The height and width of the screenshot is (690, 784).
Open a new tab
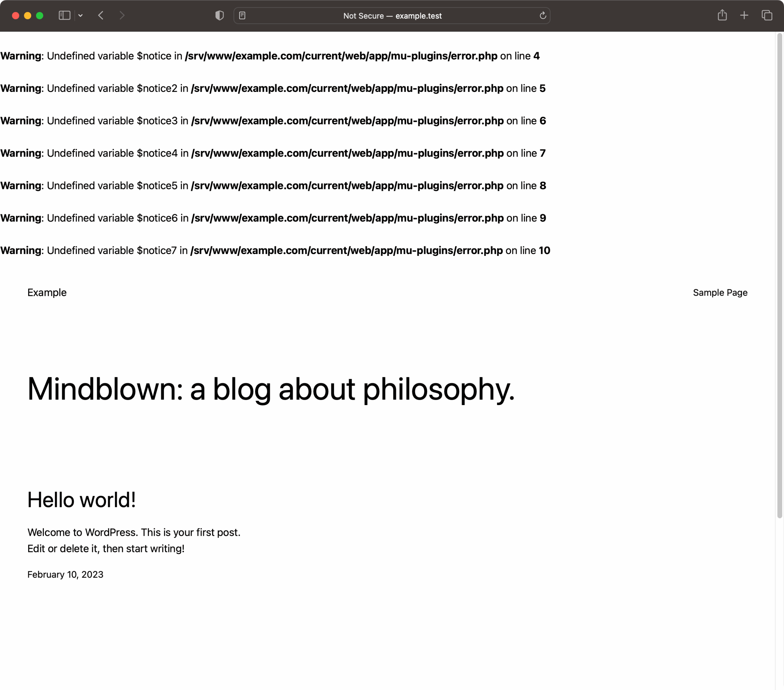point(744,15)
